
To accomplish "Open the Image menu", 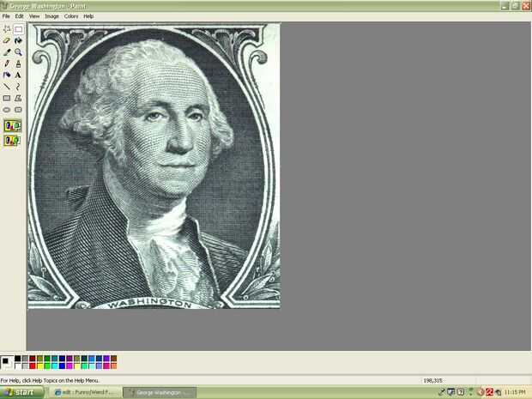I will (51, 16).
